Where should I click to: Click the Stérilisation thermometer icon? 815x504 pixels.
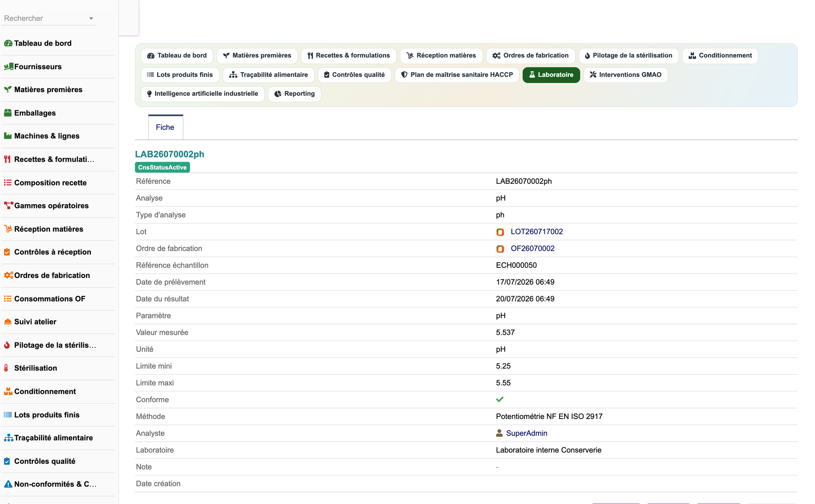tap(6, 368)
